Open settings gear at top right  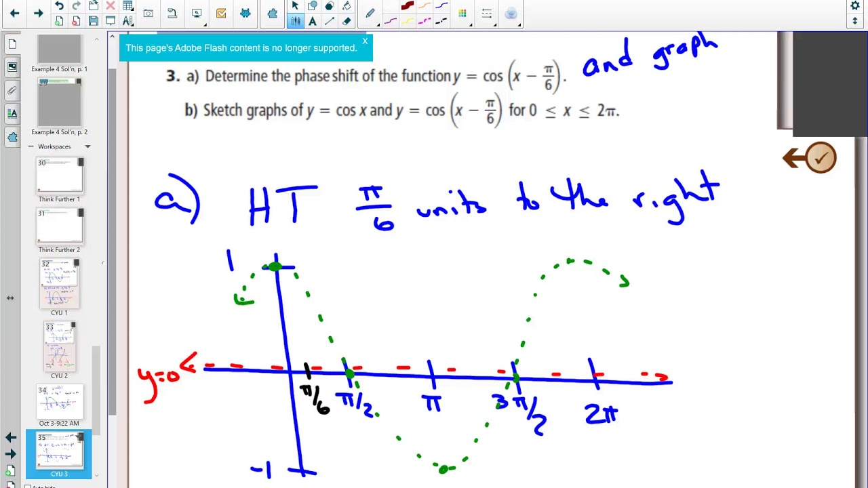(x=855, y=6)
